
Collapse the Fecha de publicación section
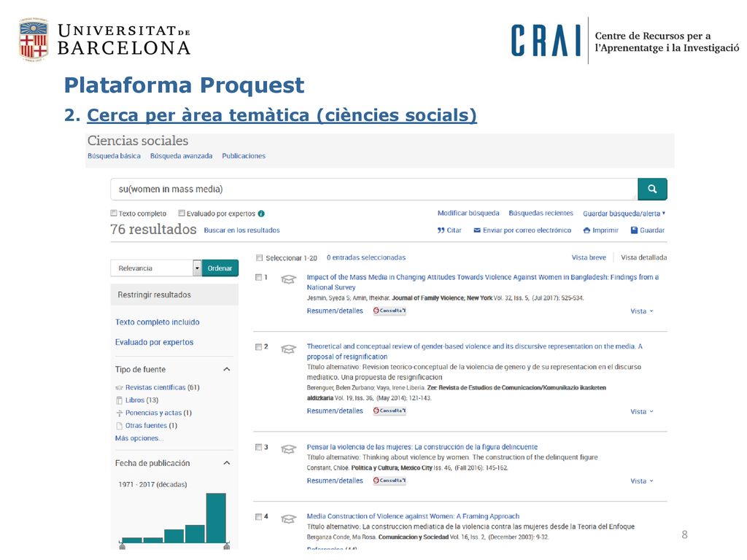click(227, 463)
